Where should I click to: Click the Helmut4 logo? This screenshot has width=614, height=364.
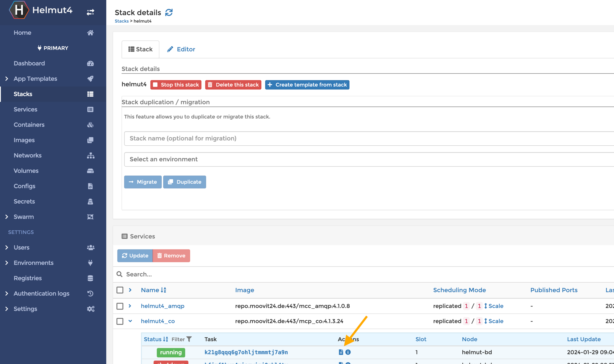click(x=19, y=10)
